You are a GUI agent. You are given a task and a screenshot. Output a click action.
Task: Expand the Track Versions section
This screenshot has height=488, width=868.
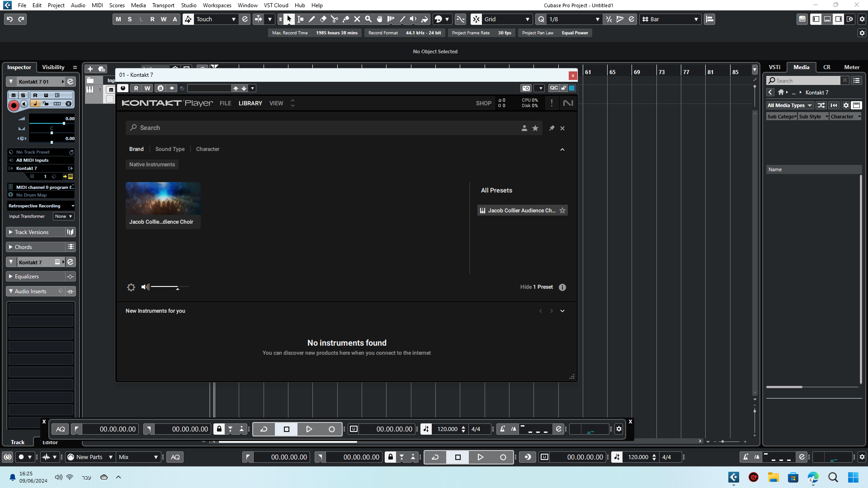(11, 232)
